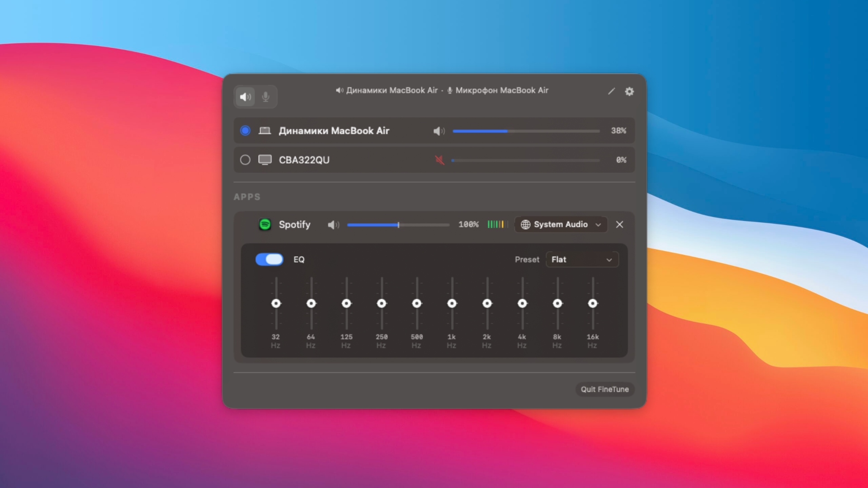Disable the EQ toggle switch
The height and width of the screenshot is (488, 868).
click(x=269, y=259)
